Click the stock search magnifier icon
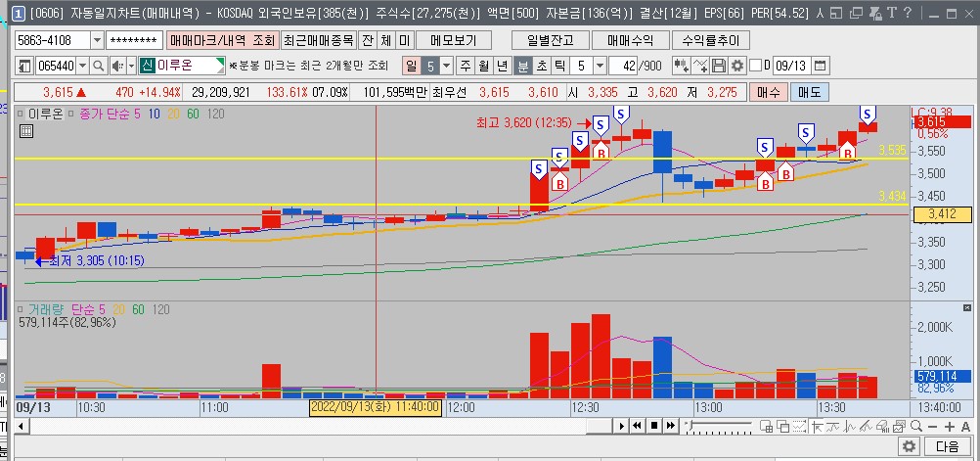The width and height of the screenshot is (980, 461). [100, 66]
